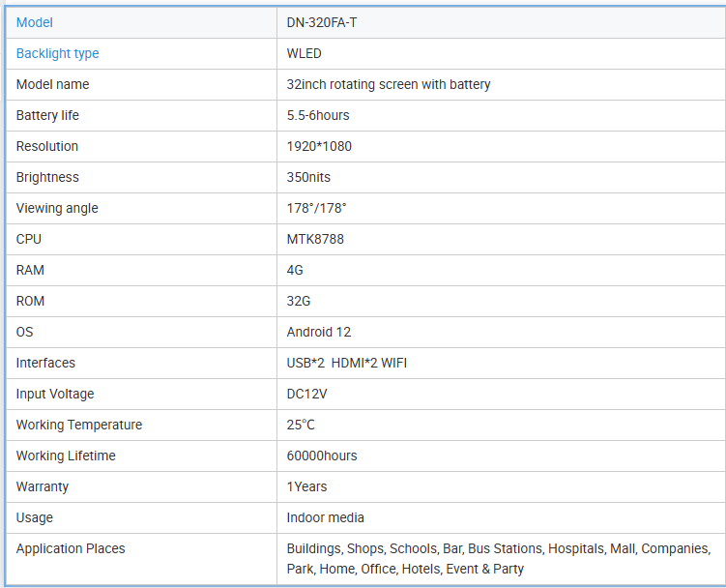The width and height of the screenshot is (726, 588).
Task: Select the 32G ROM value
Action: click(x=301, y=301)
